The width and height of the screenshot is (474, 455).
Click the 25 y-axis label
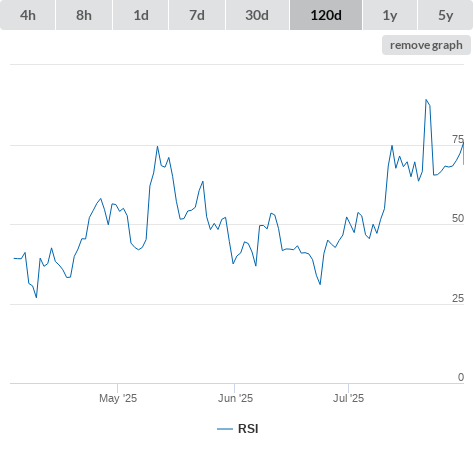click(458, 298)
